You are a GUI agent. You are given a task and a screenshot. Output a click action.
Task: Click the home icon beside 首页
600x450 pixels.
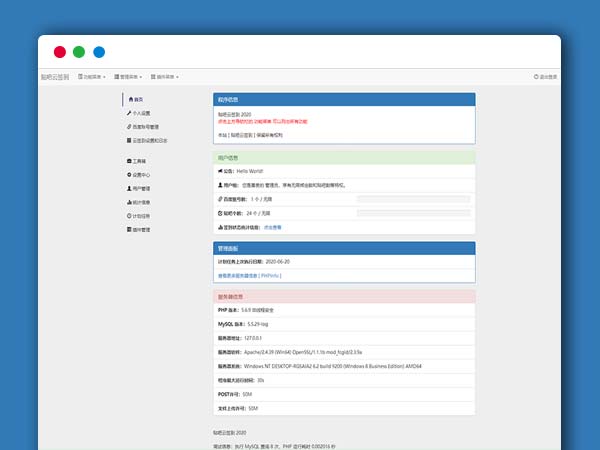pyautogui.click(x=129, y=100)
